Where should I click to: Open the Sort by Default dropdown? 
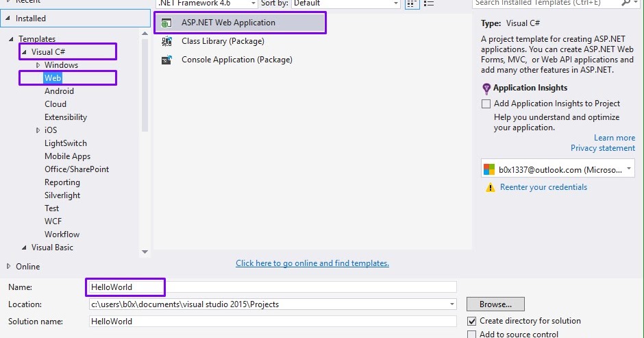(x=395, y=3)
